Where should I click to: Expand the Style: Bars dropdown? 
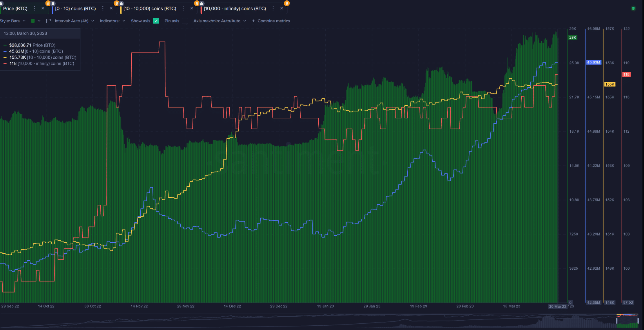click(13, 21)
